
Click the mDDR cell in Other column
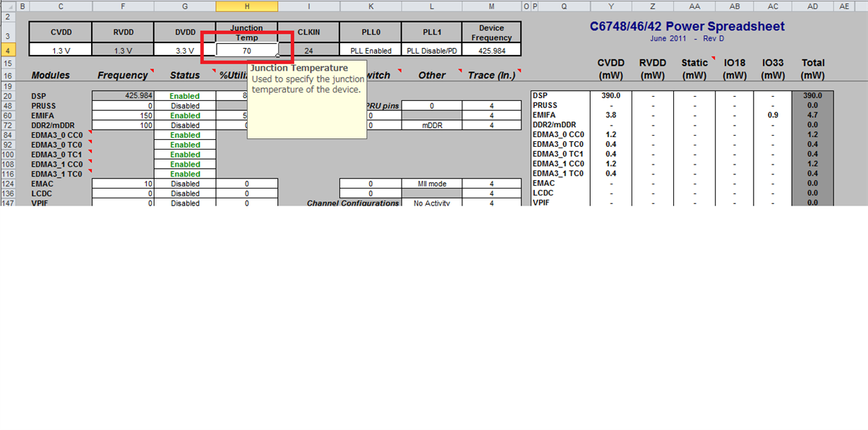pos(432,125)
